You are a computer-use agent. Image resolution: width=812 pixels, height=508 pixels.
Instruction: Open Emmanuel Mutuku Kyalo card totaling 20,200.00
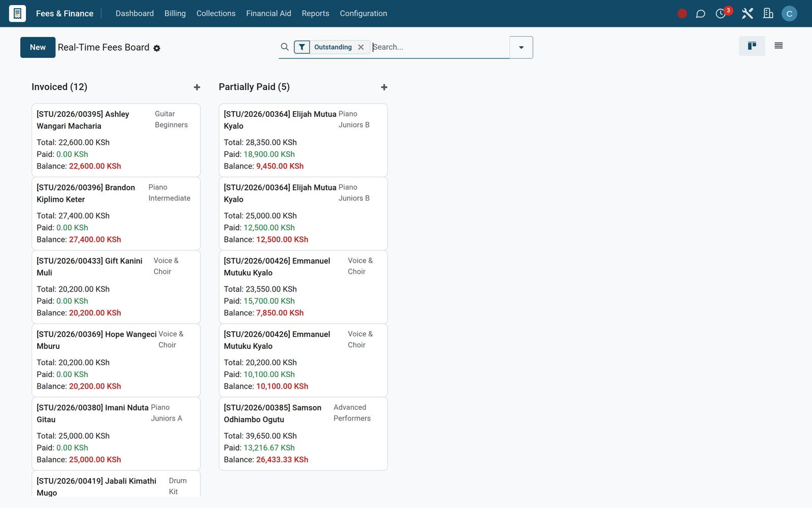303,360
